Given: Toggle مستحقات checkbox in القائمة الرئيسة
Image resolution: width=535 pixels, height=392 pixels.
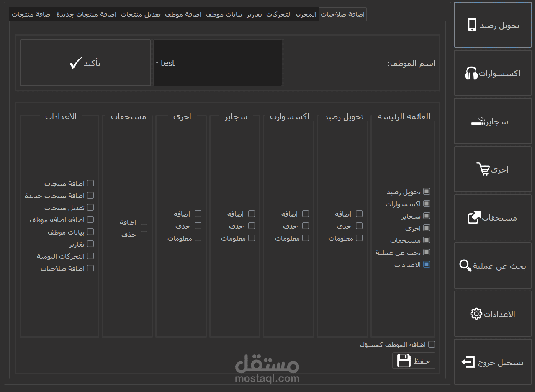Looking at the screenshot, I should click(427, 240).
